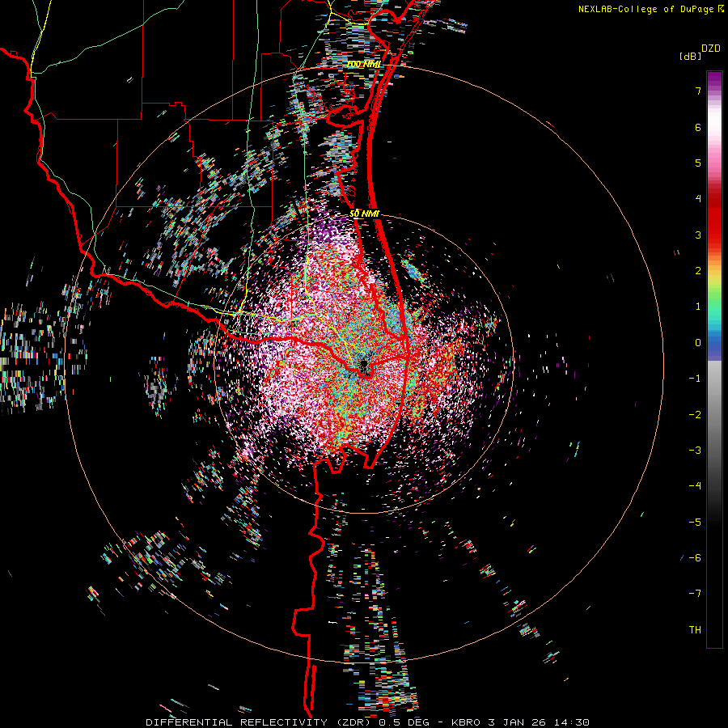
Task: Click the DZD legend title
Action: (711, 49)
